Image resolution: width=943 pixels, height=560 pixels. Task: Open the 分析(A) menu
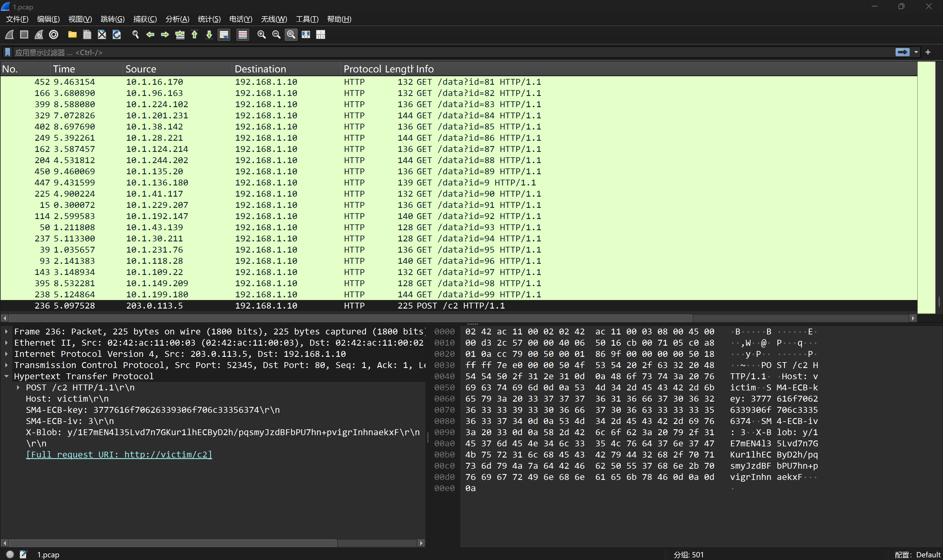pyautogui.click(x=177, y=19)
